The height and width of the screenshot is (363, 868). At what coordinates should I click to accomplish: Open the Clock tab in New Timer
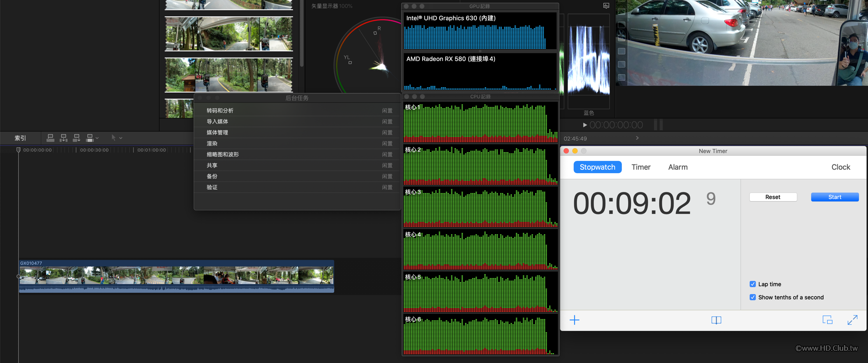click(841, 167)
